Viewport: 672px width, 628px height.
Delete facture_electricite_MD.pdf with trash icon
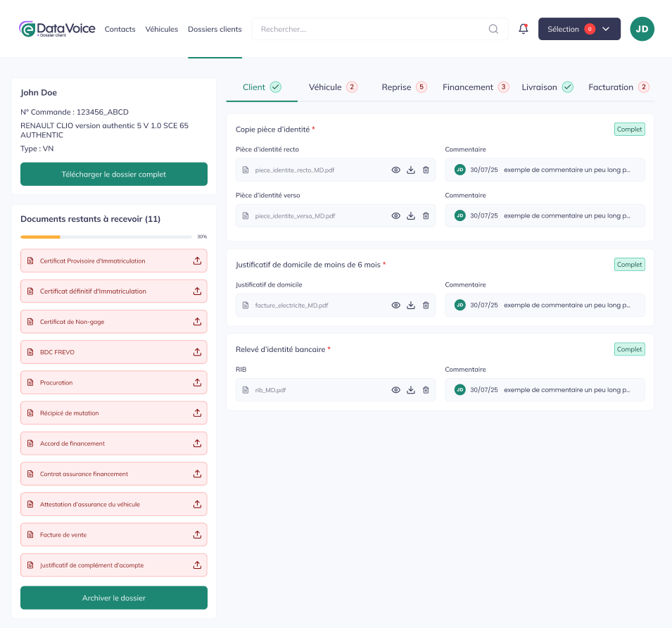(x=426, y=306)
